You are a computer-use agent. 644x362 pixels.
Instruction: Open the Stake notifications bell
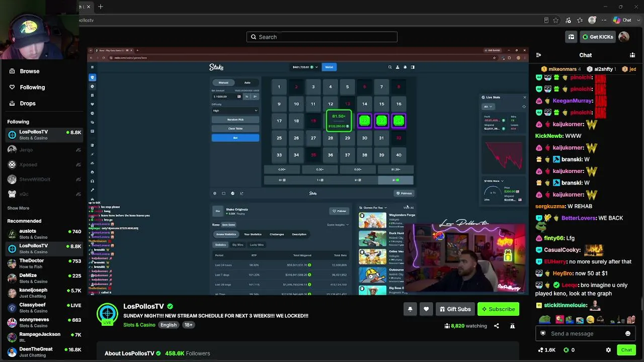tap(405, 67)
